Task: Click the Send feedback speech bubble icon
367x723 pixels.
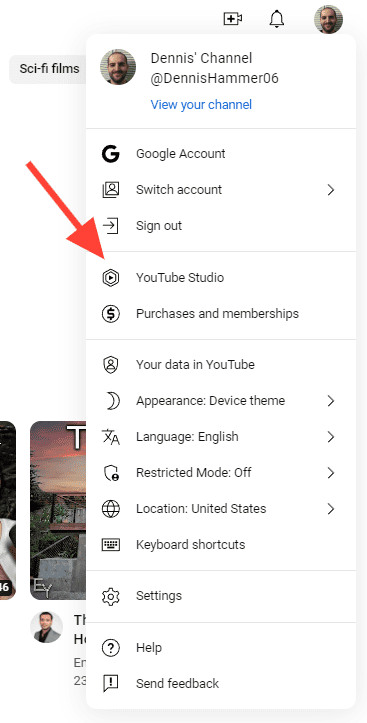Action: click(x=111, y=683)
